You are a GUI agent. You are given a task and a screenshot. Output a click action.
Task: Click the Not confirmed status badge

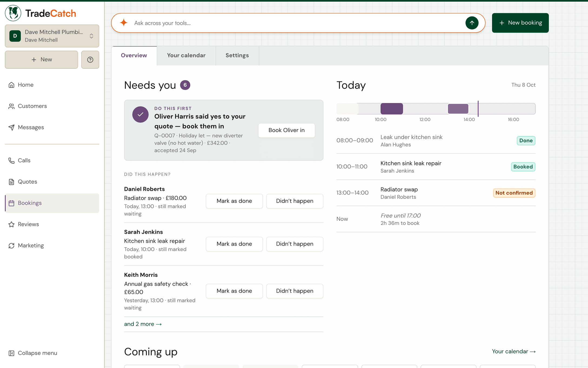514,193
